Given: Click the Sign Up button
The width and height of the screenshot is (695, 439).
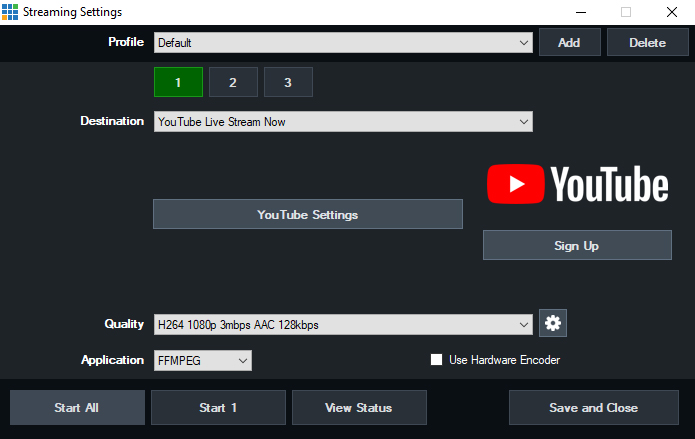Looking at the screenshot, I should click(576, 245).
